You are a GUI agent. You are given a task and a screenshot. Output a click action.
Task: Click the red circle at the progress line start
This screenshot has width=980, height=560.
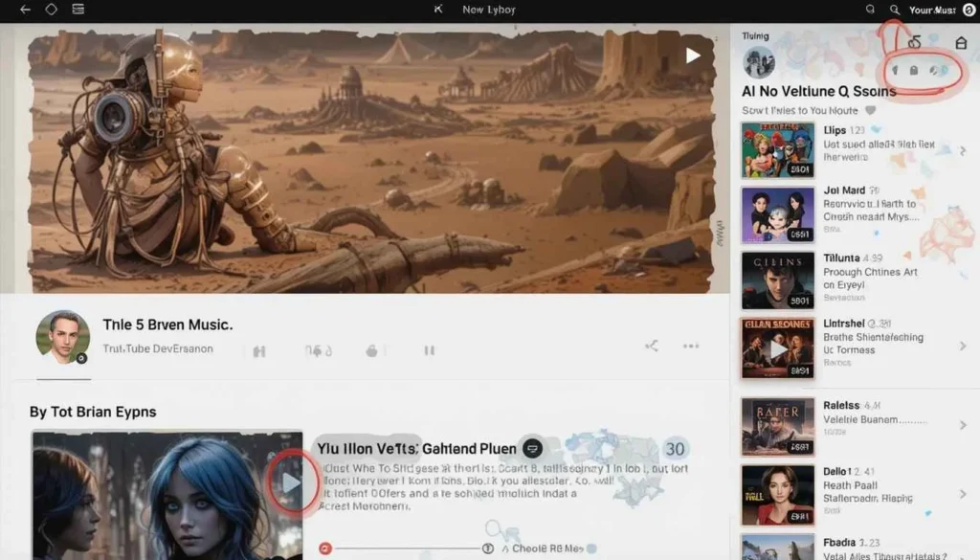tap(325, 549)
